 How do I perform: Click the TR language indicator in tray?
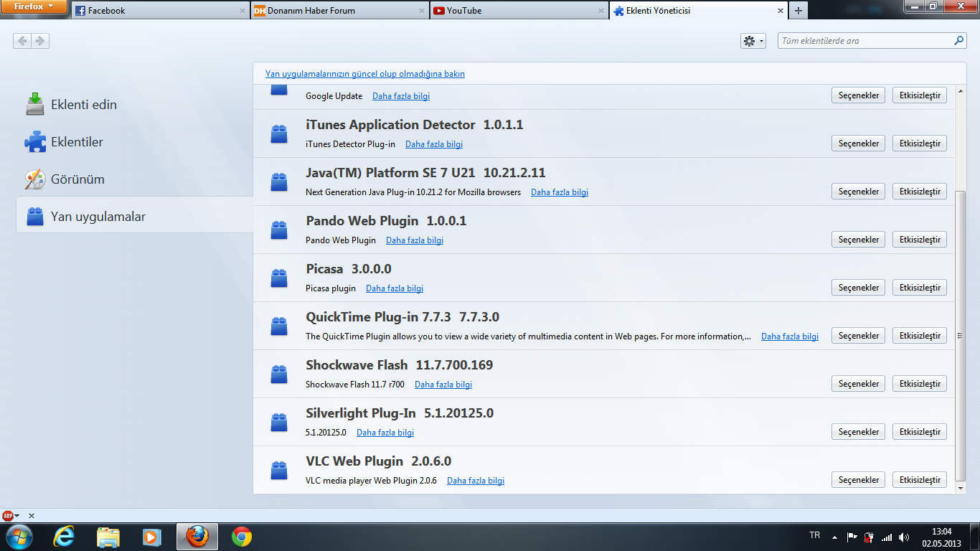tap(814, 535)
